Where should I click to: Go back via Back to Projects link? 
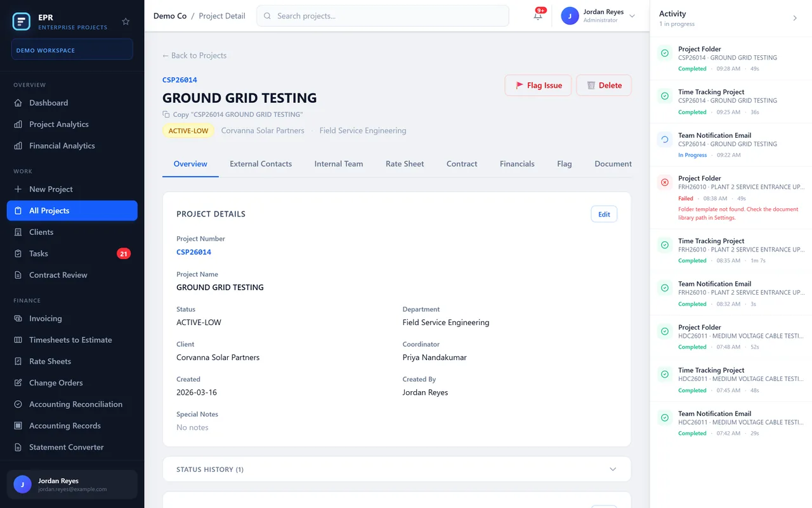pos(194,55)
